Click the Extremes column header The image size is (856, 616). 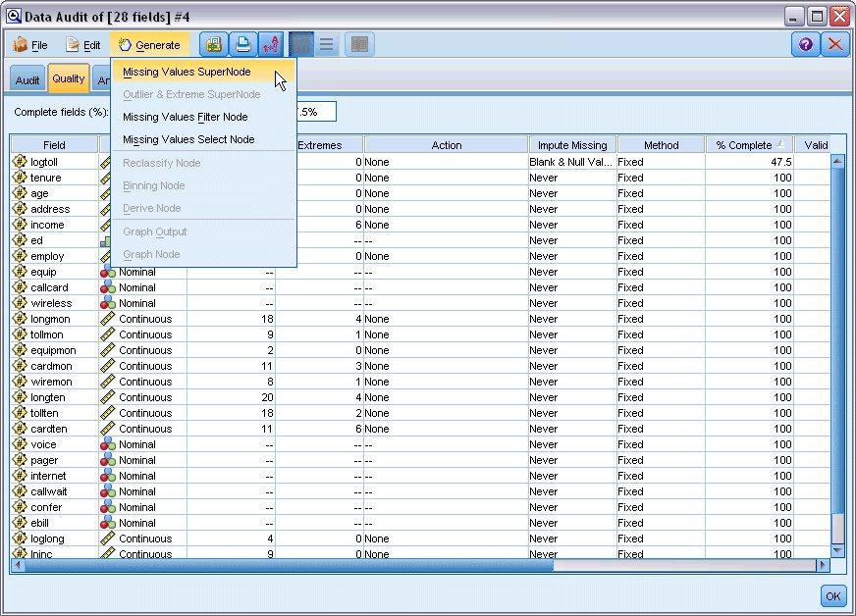(x=330, y=145)
